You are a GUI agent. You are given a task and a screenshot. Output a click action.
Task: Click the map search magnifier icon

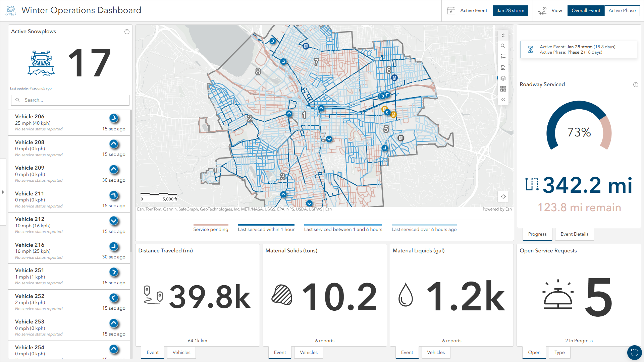pos(503,46)
